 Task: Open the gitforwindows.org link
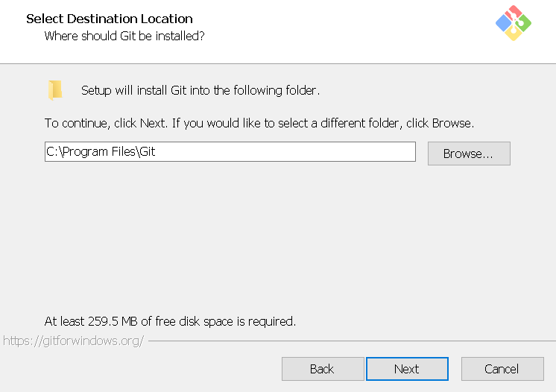73,341
